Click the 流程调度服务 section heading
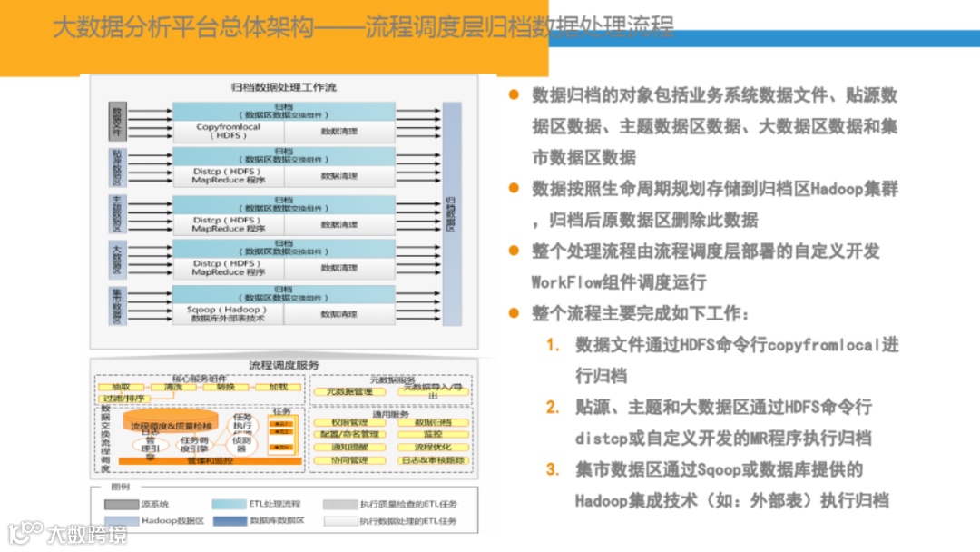The width and height of the screenshot is (980, 552). [x=284, y=365]
